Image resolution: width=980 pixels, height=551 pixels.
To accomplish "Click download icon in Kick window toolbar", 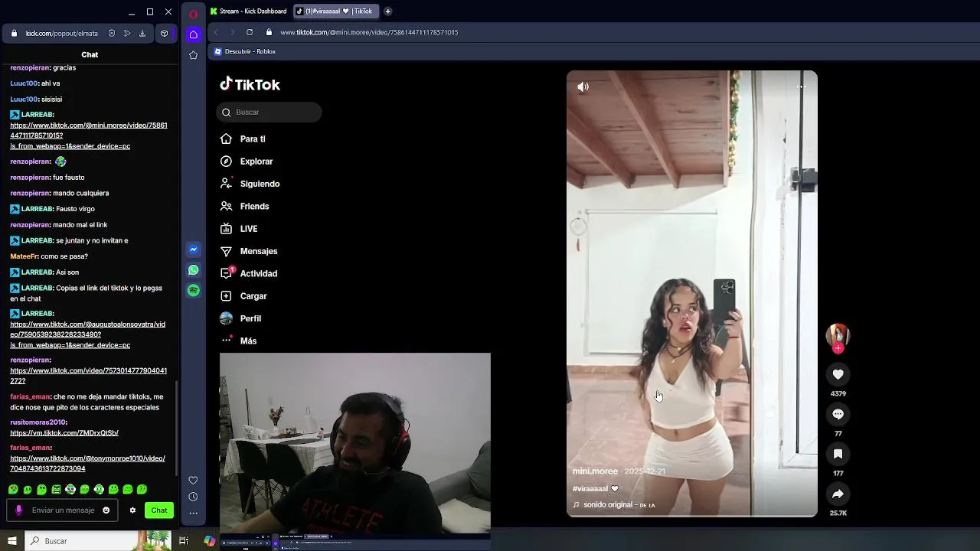I will [x=142, y=34].
